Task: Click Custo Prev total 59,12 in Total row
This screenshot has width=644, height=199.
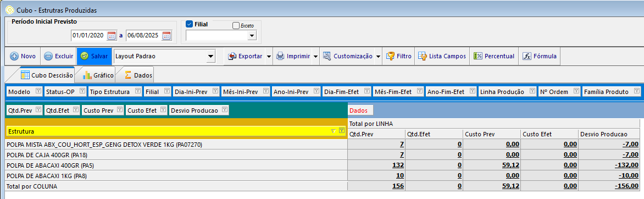Action: pyautogui.click(x=511, y=186)
